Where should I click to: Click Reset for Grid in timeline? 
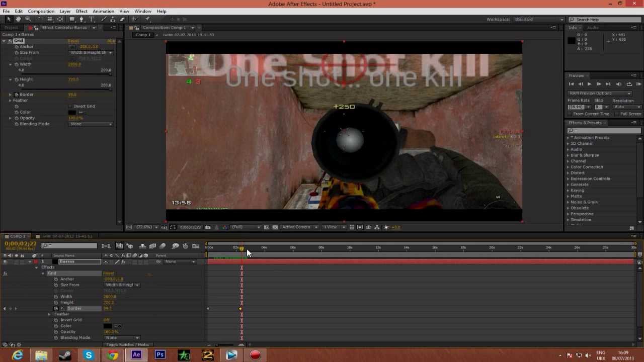pos(109,274)
